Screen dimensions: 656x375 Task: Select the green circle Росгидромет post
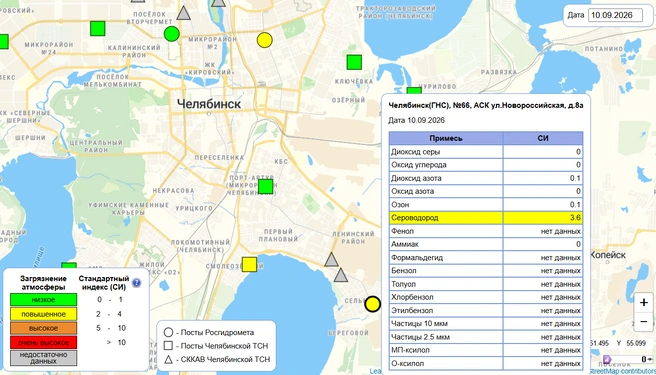(172, 33)
